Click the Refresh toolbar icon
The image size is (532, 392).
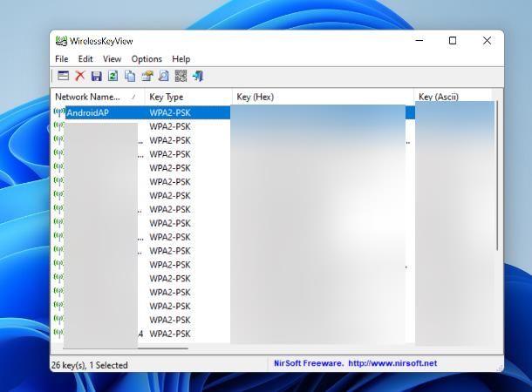coord(113,76)
